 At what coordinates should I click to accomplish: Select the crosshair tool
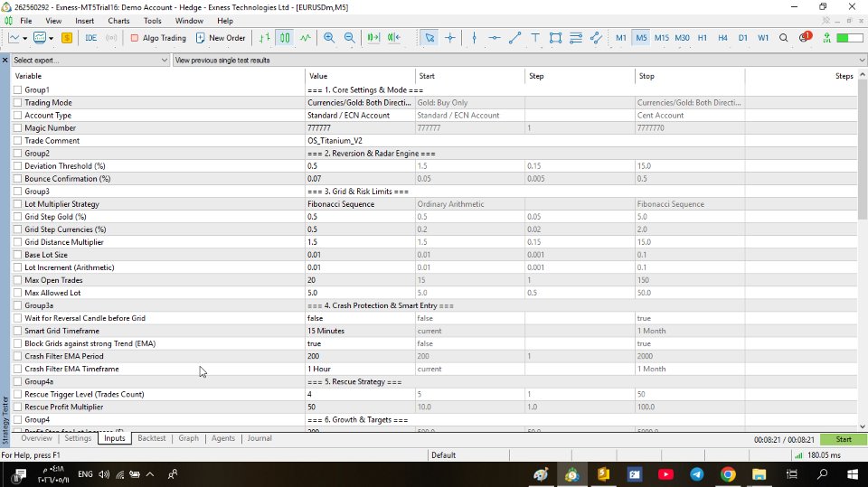pyautogui.click(x=450, y=38)
